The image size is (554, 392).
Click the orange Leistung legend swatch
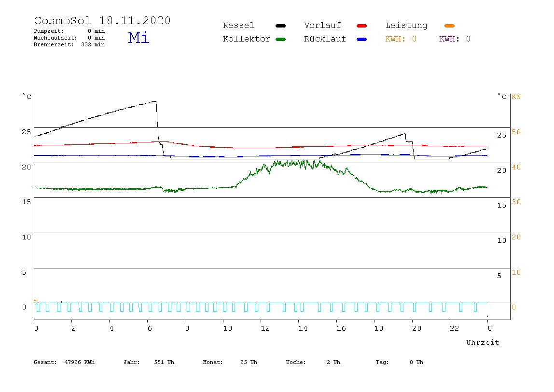pos(449,26)
